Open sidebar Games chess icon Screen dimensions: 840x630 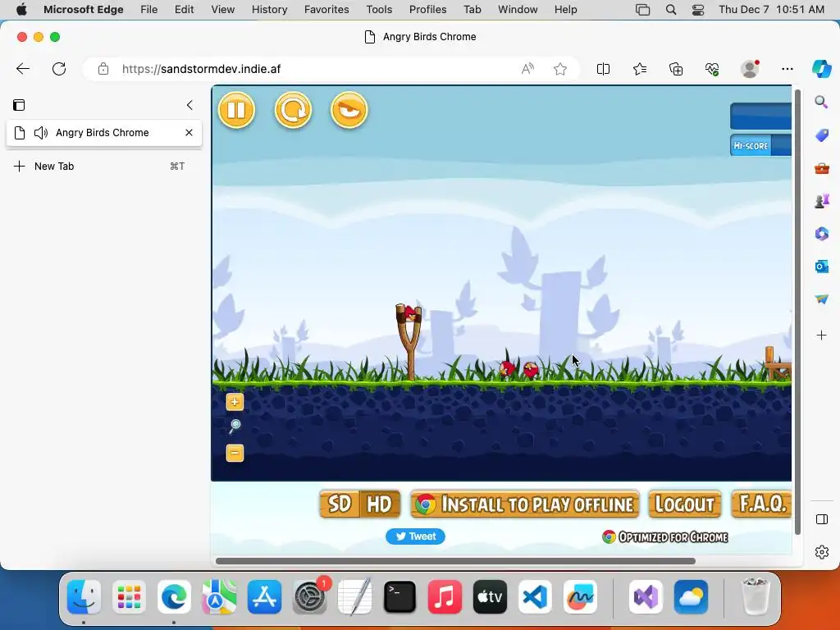822,201
